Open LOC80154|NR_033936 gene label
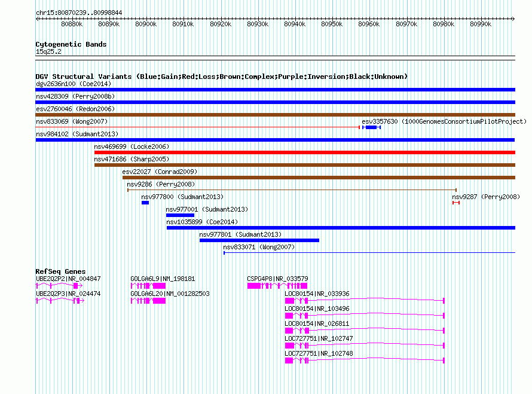 coord(317,294)
